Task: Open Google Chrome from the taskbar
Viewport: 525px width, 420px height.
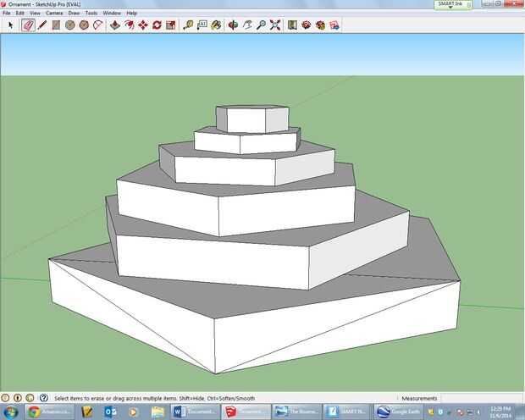Action: click(51, 412)
